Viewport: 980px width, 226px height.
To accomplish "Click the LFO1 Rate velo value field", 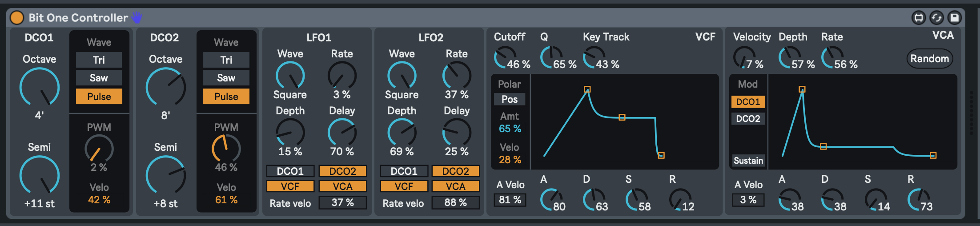I will [x=342, y=203].
